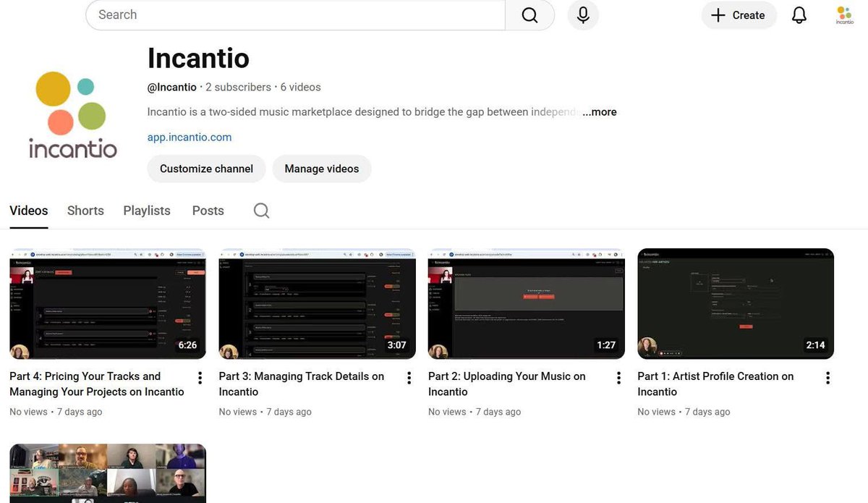Play the Part 2 video thumbnail (1:27)
This screenshot has width=868, height=503.
[x=527, y=304]
